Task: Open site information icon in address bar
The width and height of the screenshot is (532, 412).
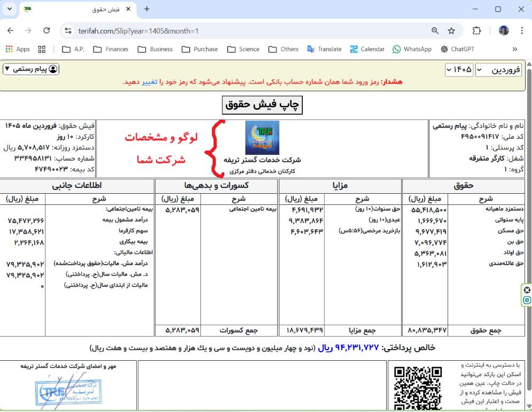Action: click(x=68, y=31)
